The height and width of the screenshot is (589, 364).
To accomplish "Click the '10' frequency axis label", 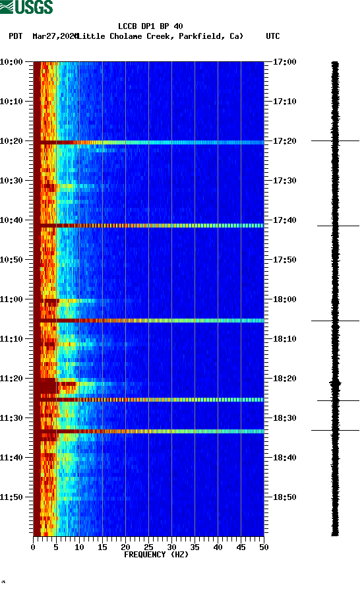I will click(79, 547).
